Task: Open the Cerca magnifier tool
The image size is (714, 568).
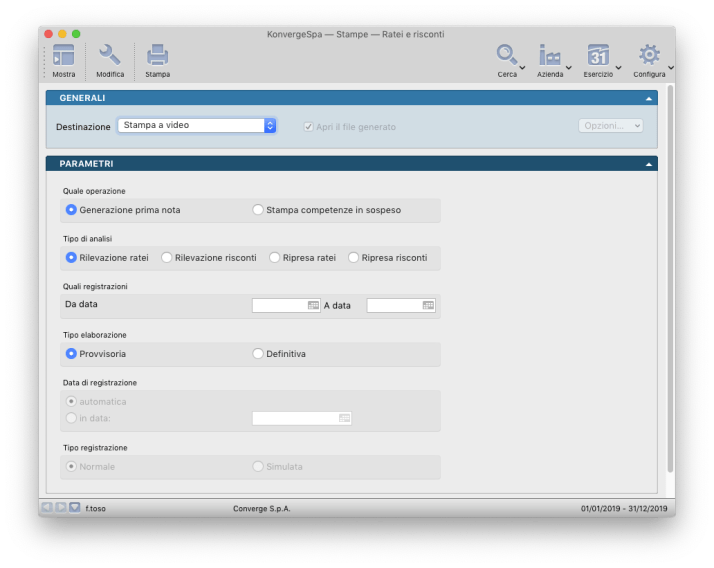Action: click(x=508, y=56)
